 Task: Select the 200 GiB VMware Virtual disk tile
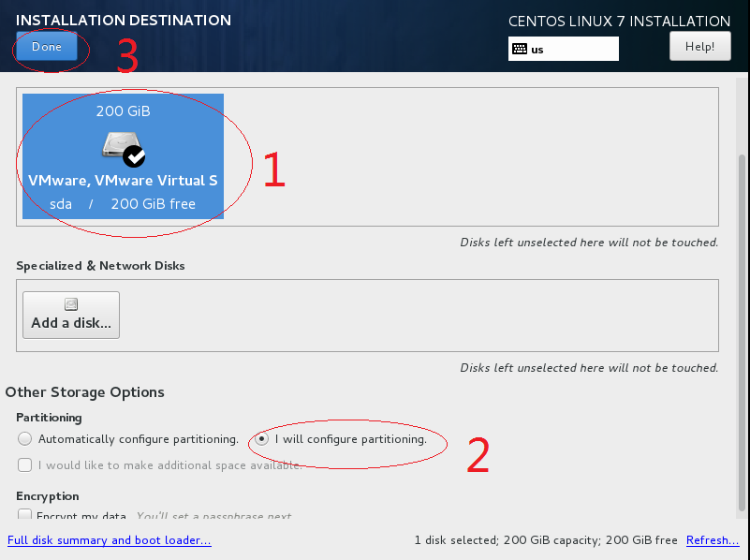click(123, 156)
